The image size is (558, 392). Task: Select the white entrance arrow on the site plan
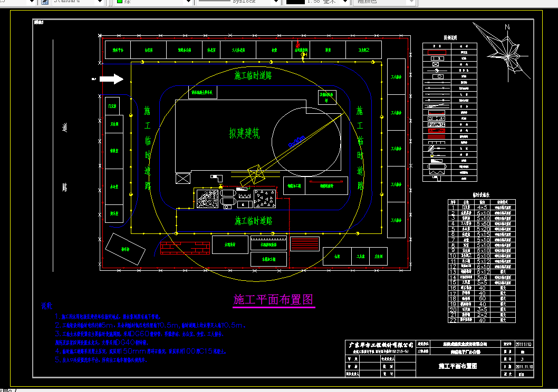tap(111, 79)
